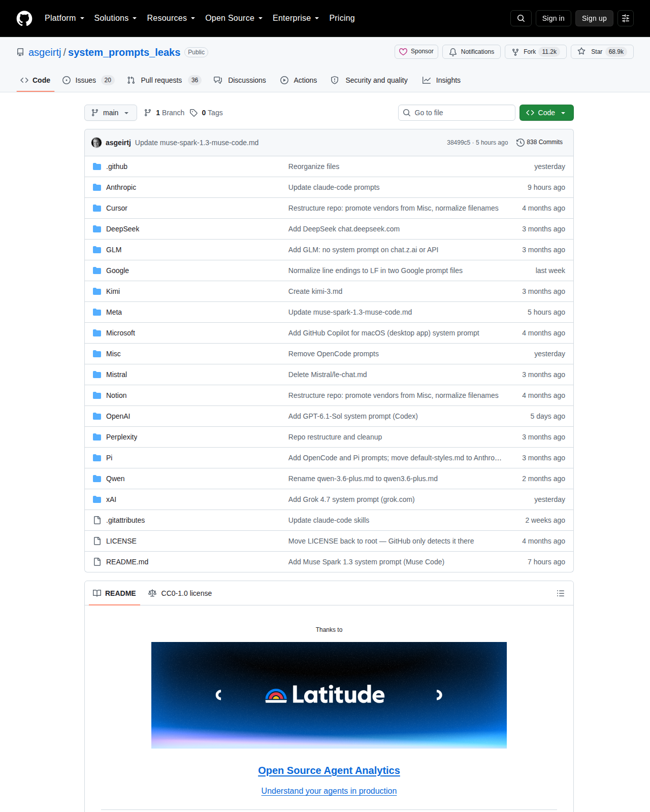Open commit Add GPT-6.1-Sol system prompt (Codex)
This screenshot has height=812, width=650.
coord(353,416)
